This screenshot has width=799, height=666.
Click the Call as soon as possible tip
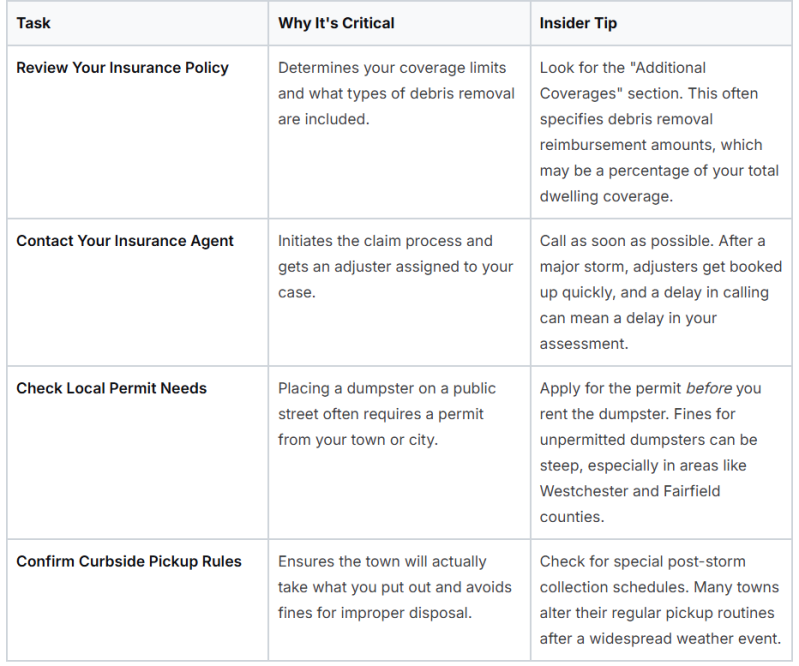tap(661, 292)
